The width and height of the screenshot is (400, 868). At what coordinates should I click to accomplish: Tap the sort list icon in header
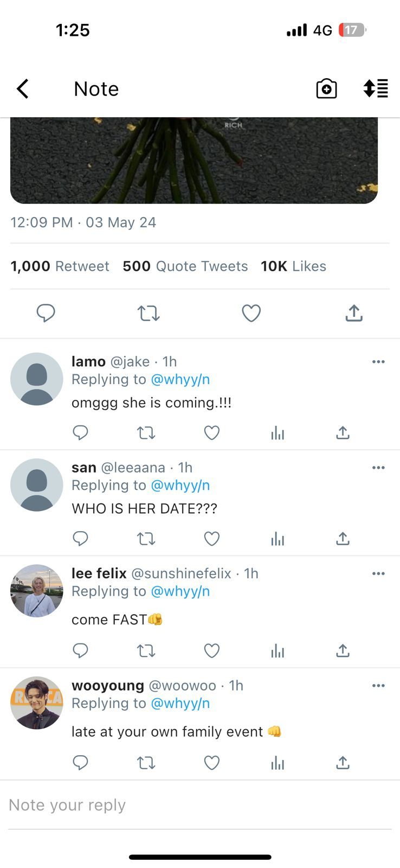point(376,88)
